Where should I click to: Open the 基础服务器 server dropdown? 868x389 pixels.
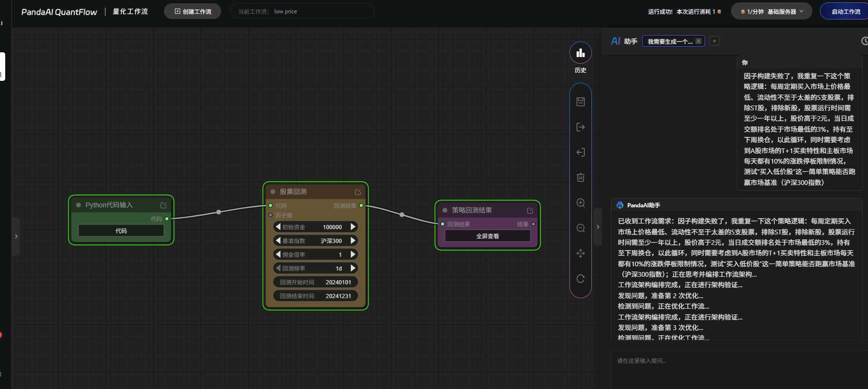[x=772, y=11]
